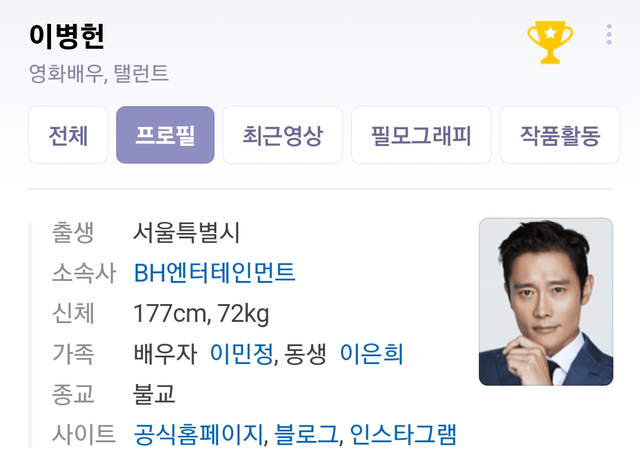Open the sibling 이은희 link
Viewport: 640px width, 463px height.
(371, 354)
